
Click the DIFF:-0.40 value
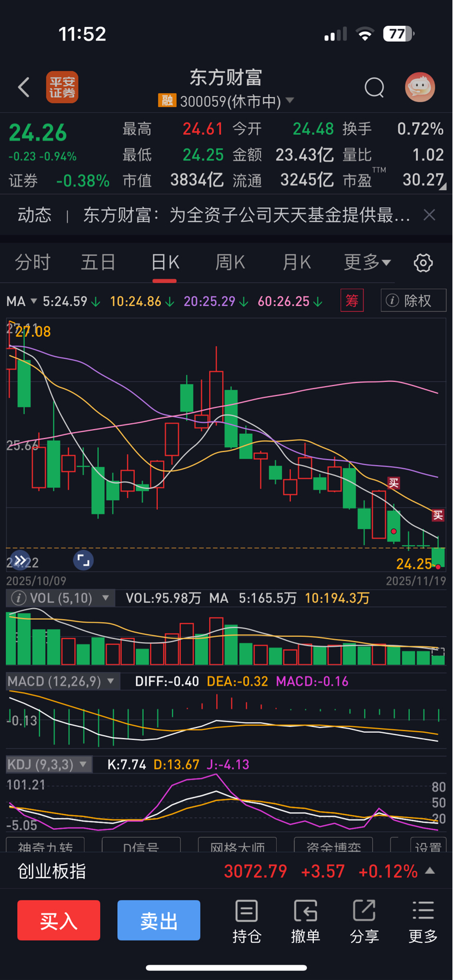[167, 682]
